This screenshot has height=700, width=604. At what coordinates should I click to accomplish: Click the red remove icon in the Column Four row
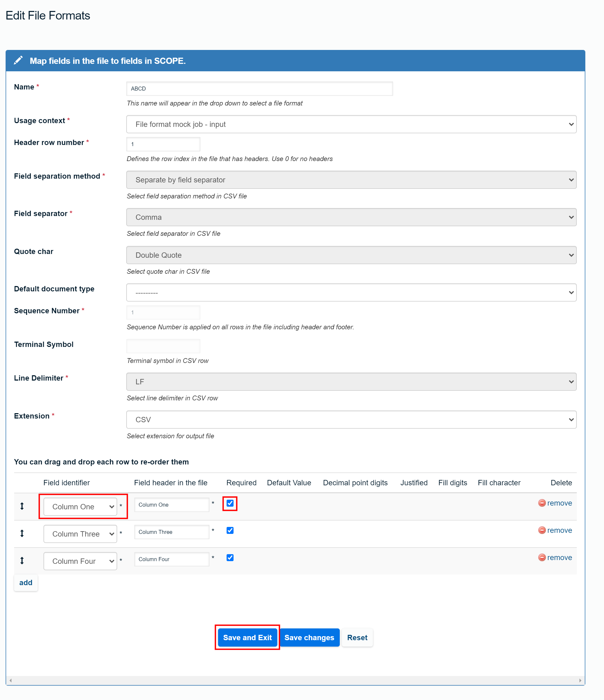tap(542, 557)
